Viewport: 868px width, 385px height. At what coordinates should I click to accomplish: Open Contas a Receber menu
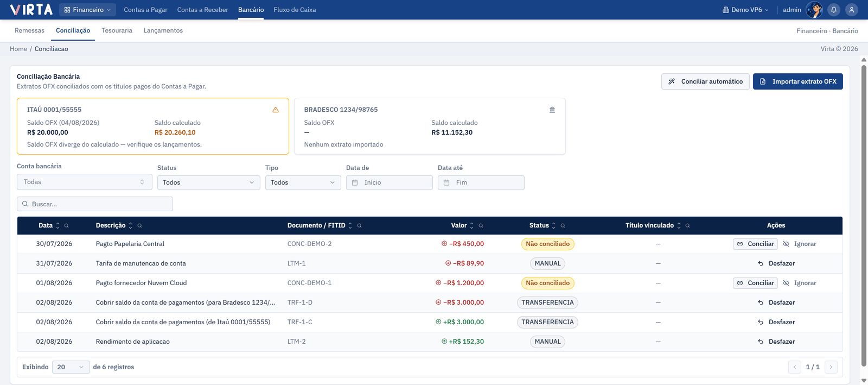(x=202, y=10)
